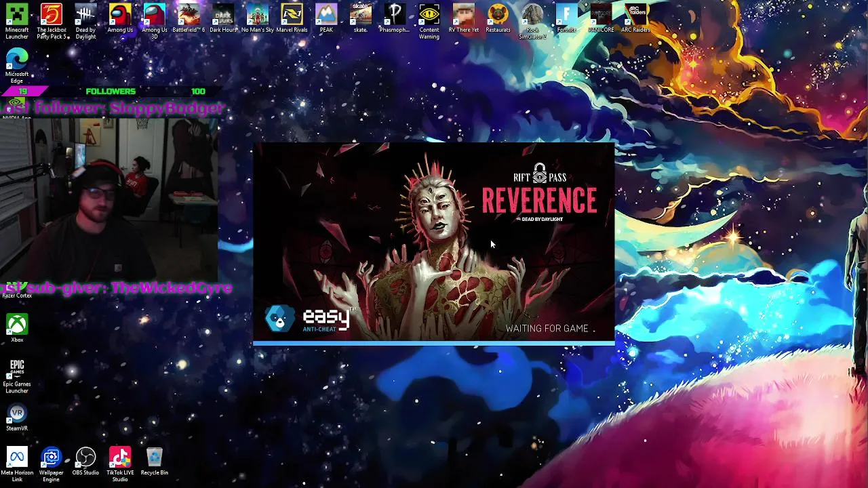Viewport: 868px width, 488px height.
Task: Select the Among Us 3D shortcut
Action: pos(154,21)
